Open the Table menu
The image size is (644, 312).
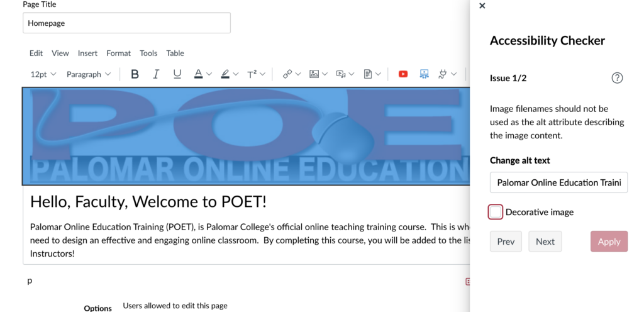[x=175, y=53]
